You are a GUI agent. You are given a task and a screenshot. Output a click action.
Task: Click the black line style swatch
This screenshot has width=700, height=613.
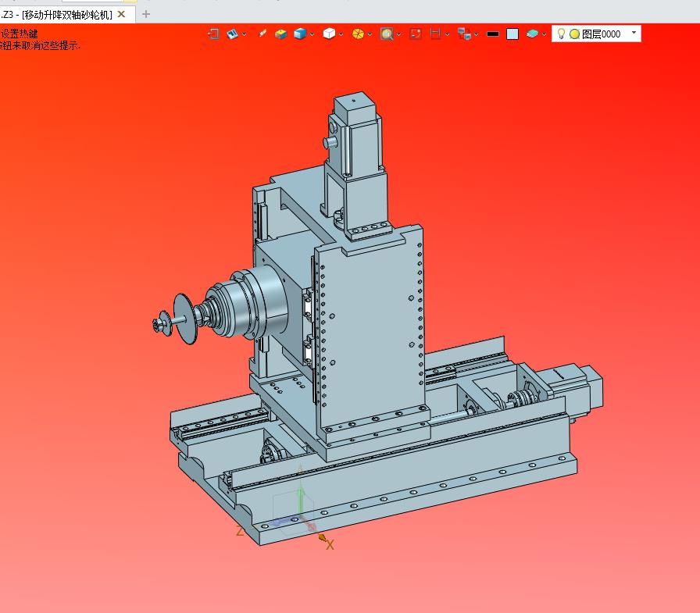(493, 34)
